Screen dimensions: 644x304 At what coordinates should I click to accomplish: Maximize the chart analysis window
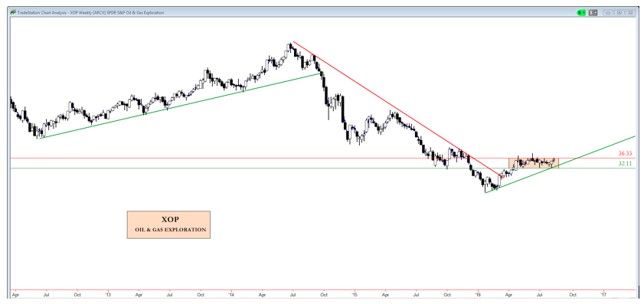click(619, 13)
